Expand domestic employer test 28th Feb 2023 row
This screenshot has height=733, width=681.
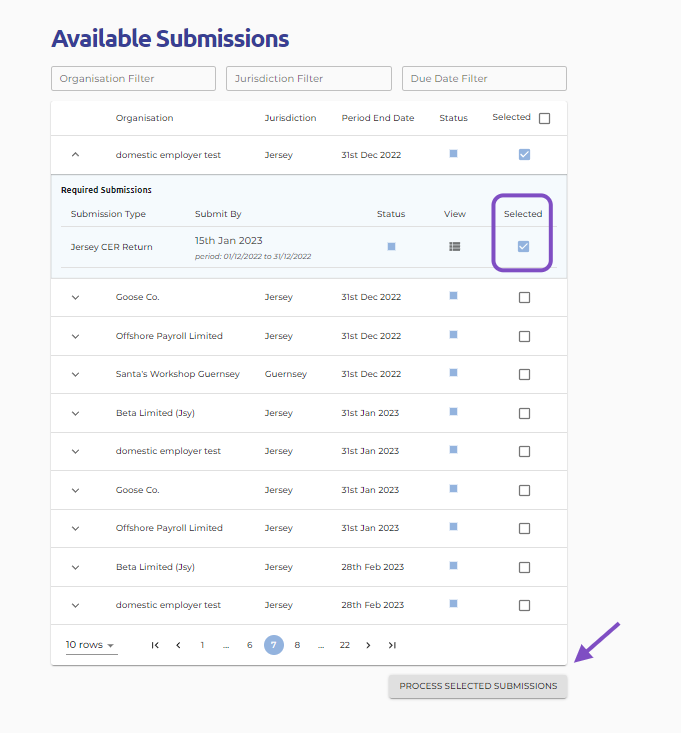75,606
